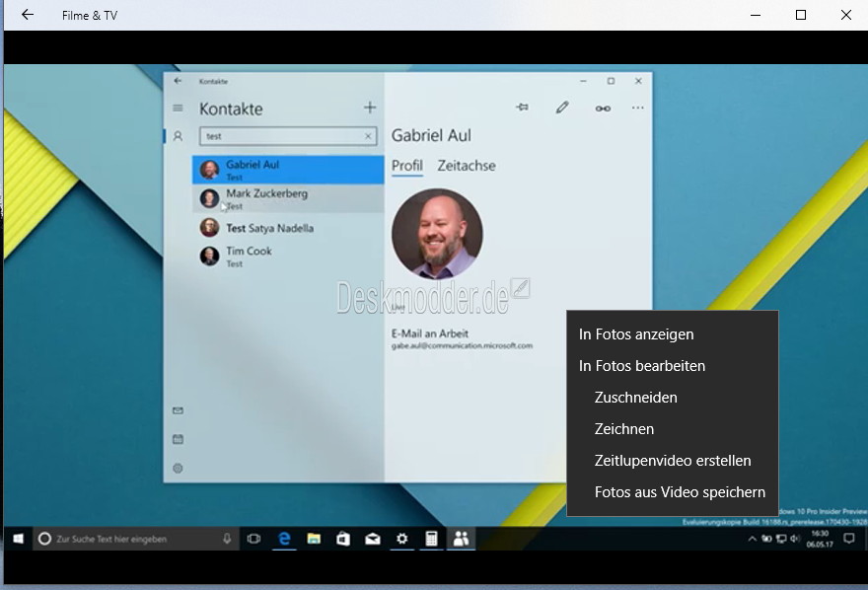Select Gabriel Aul in contact list
The image size is (868, 590).
(x=288, y=170)
